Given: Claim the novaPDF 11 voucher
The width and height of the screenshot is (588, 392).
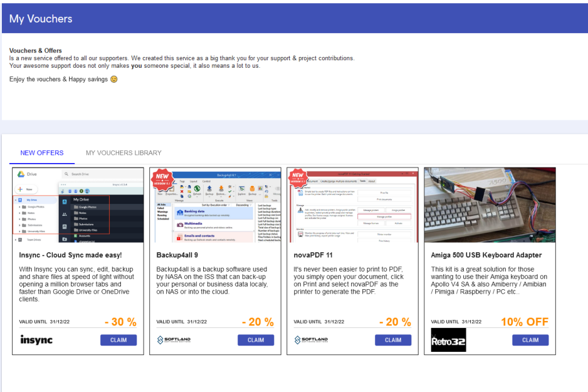Looking at the screenshot, I should [393, 340].
